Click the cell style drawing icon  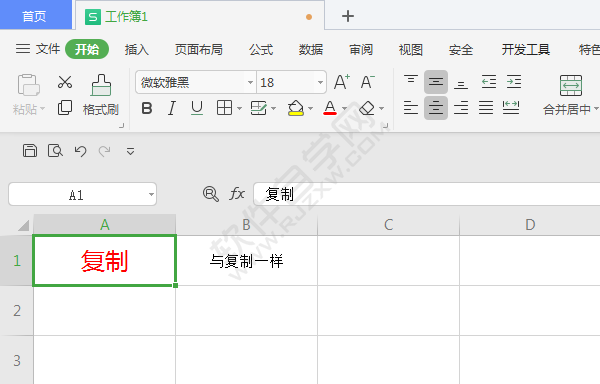click(x=259, y=108)
